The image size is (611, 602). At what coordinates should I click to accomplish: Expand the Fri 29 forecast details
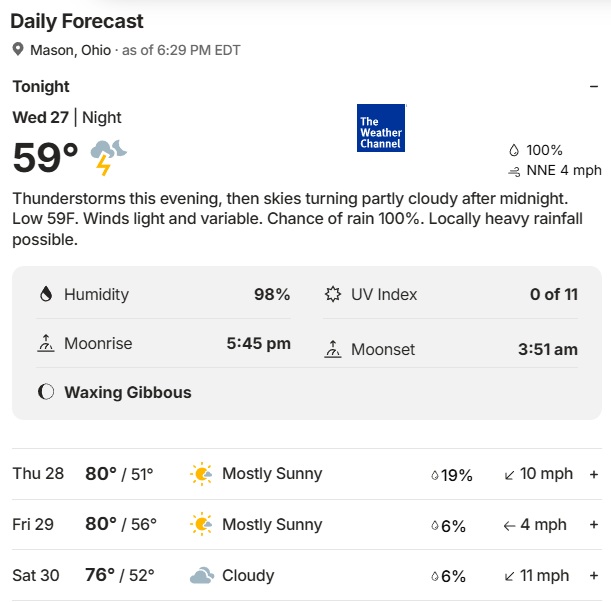point(594,524)
